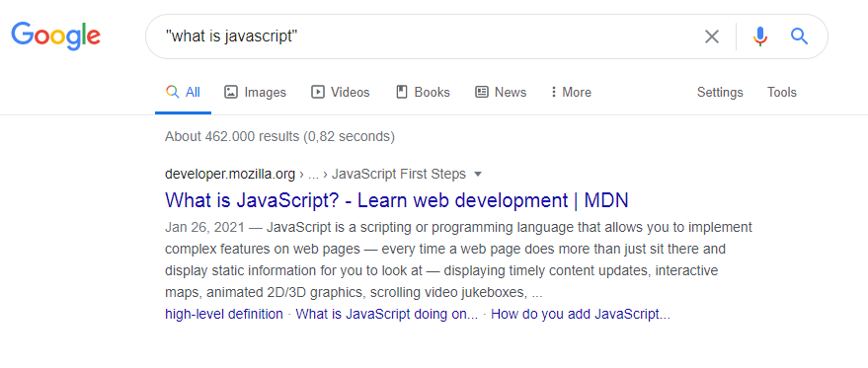This screenshot has height=368, width=868.
Task: Start voice search with the microphone icon
Action: (760, 37)
